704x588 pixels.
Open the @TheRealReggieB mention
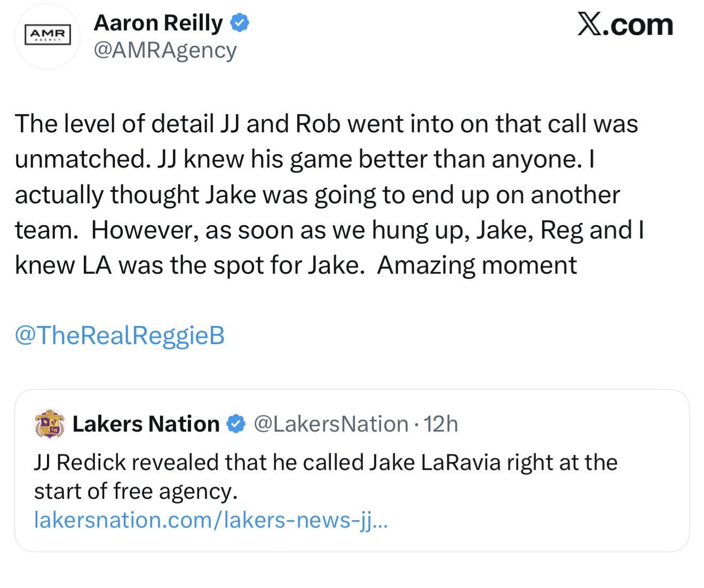coord(120,336)
